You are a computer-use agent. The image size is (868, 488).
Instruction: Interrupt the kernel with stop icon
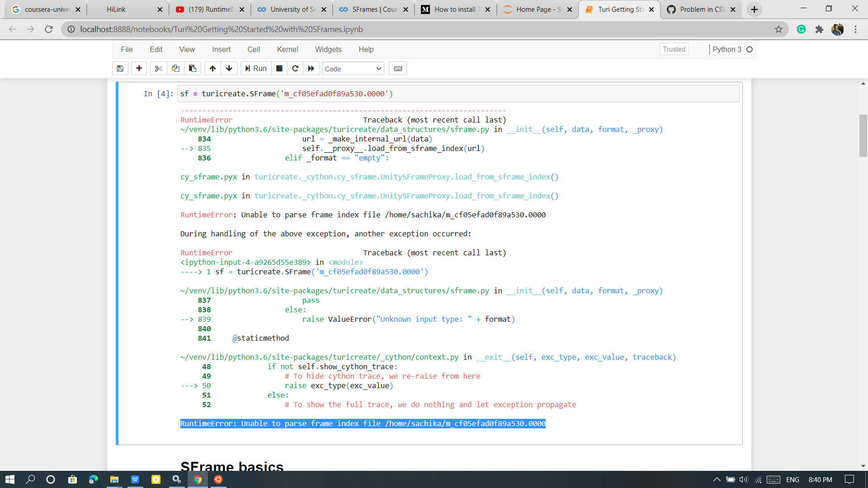pos(279,68)
